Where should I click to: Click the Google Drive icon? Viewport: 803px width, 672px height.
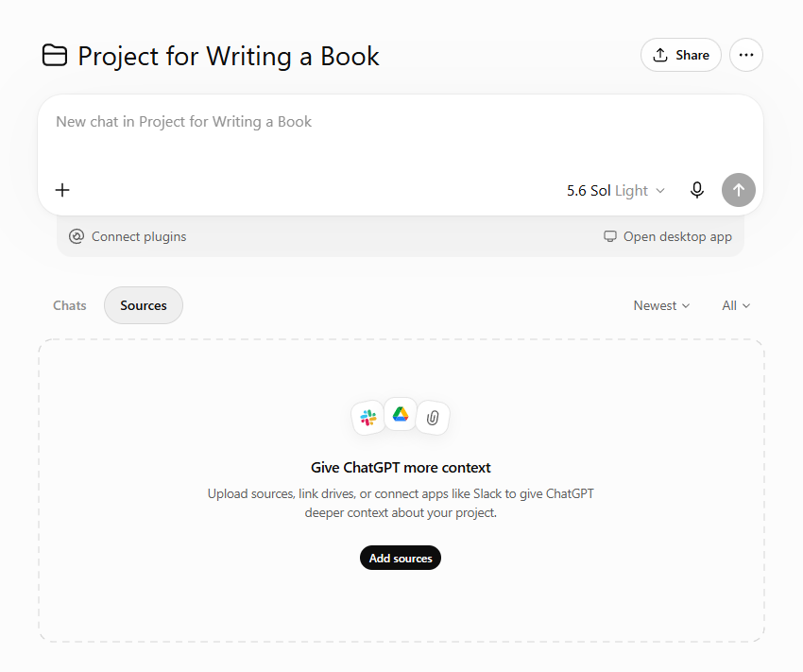(401, 414)
